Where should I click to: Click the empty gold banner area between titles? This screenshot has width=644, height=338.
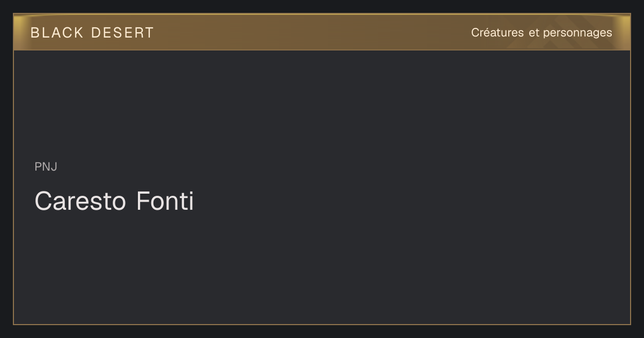click(x=311, y=32)
